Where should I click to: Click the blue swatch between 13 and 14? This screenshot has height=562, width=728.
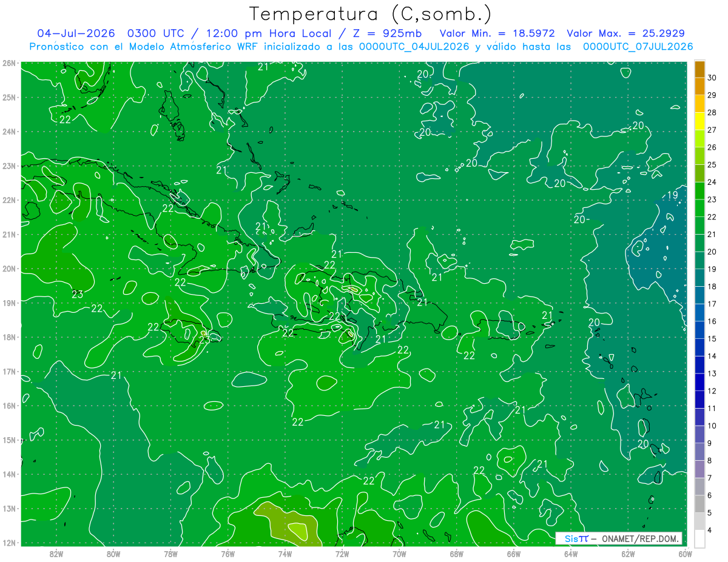pos(699,364)
